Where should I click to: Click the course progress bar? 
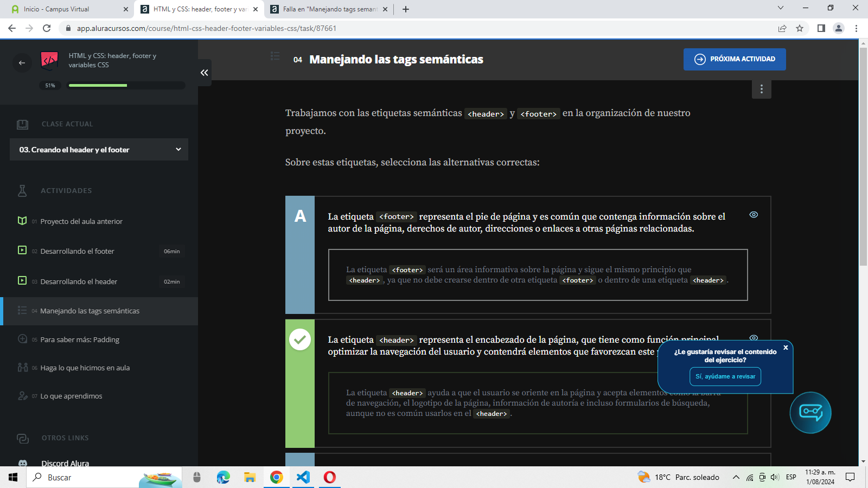click(126, 85)
